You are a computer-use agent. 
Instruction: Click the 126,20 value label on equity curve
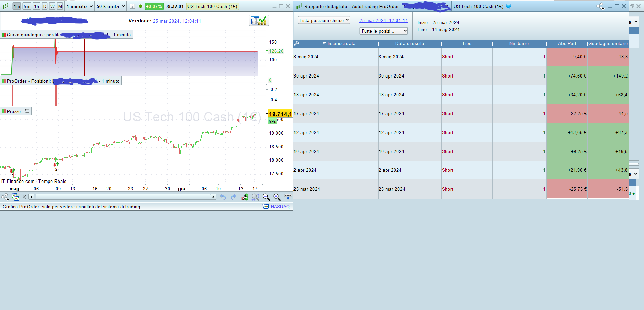[x=276, y=51]
